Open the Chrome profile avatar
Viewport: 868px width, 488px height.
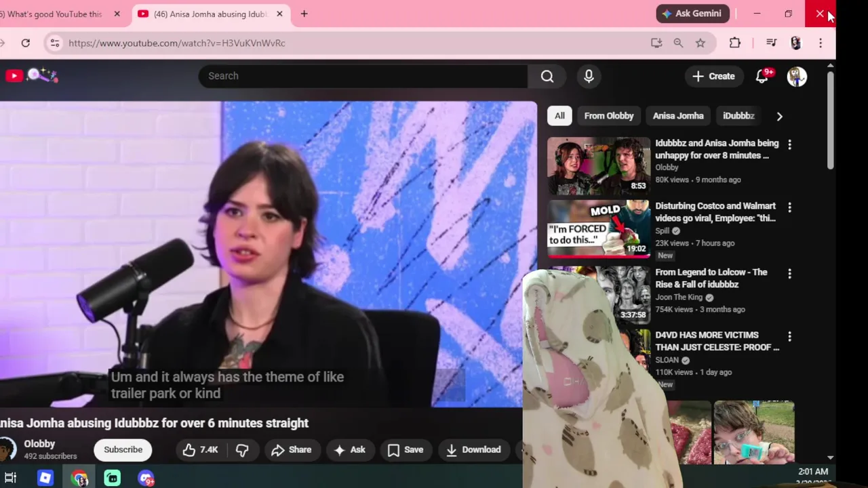pos(796,43)
